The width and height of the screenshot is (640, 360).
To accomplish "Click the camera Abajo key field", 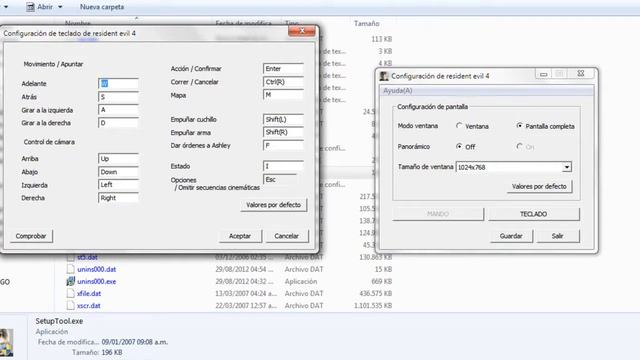I will click(118, 172).
